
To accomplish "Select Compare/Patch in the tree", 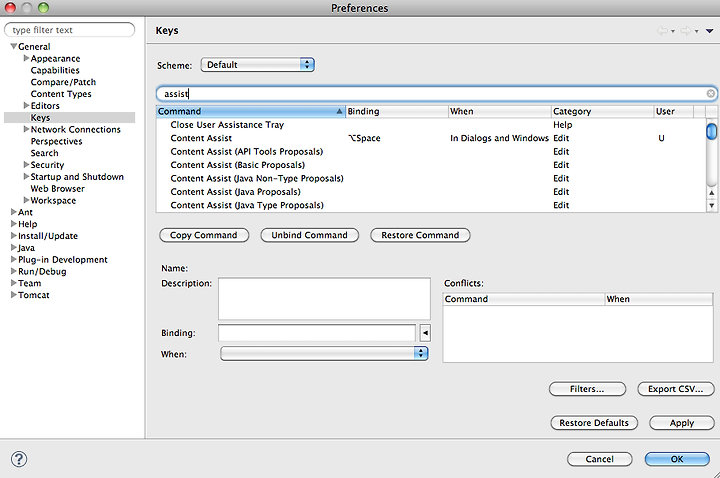I will [63, 82].
